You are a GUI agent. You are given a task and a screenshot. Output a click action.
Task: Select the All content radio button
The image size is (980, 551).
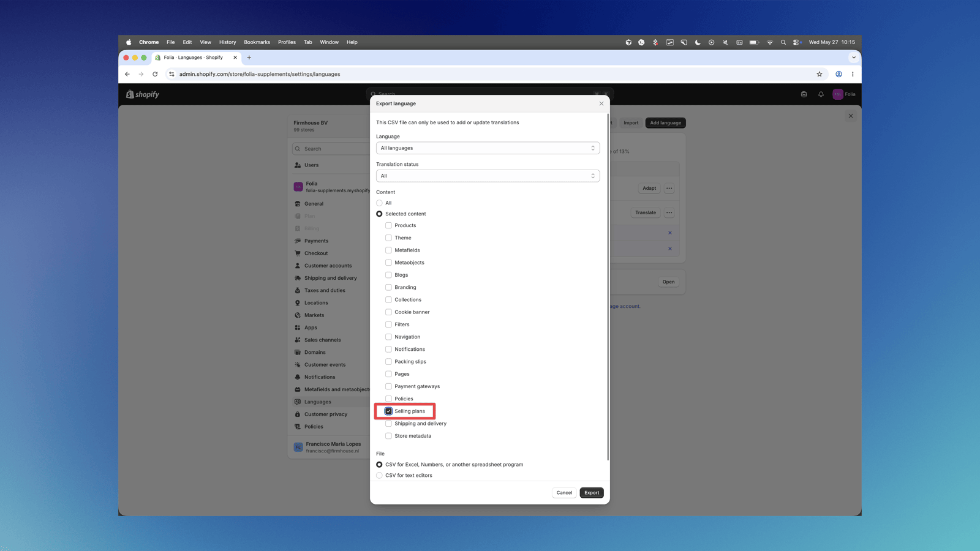(x=379, y=203)
